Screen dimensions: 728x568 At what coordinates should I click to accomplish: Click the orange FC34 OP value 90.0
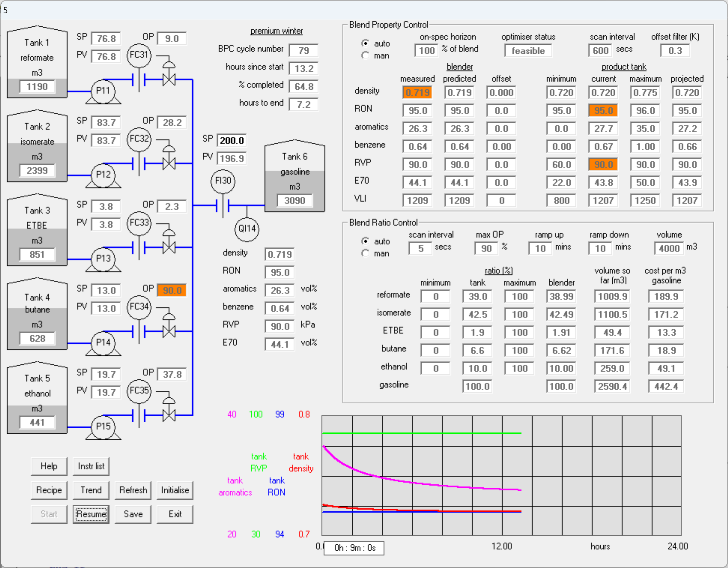[172, 290]
